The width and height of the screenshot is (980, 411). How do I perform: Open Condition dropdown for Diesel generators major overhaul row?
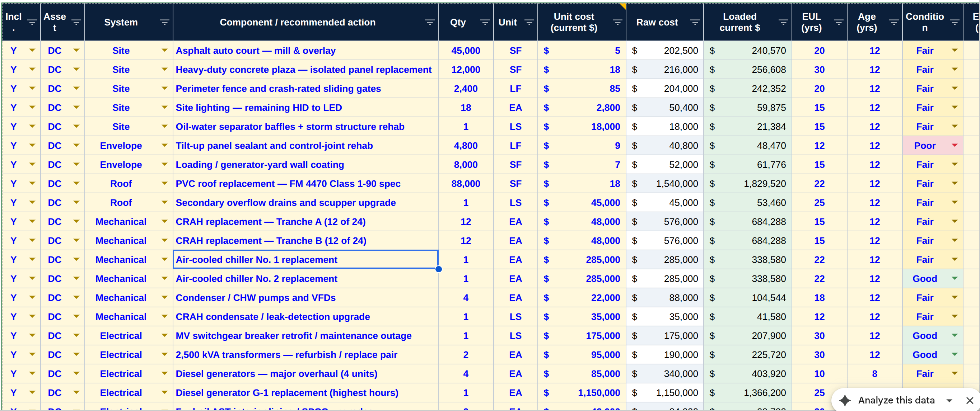(955, 373)
